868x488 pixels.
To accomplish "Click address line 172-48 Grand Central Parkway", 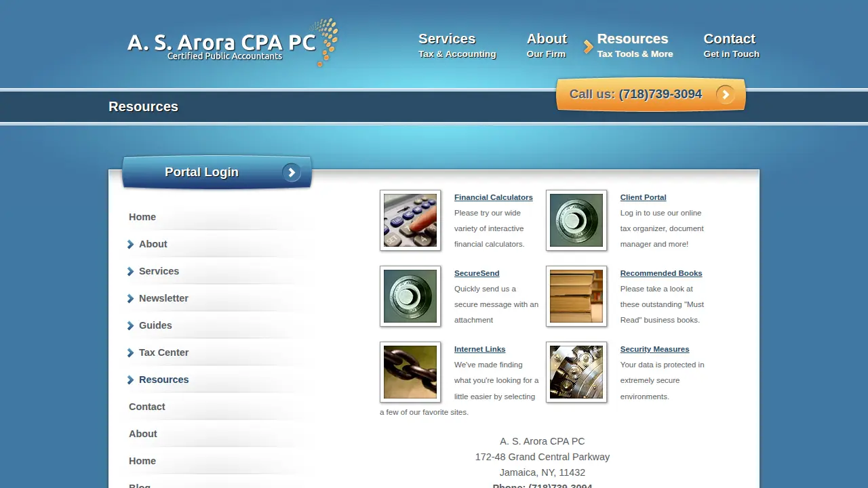I will point(542,457).
